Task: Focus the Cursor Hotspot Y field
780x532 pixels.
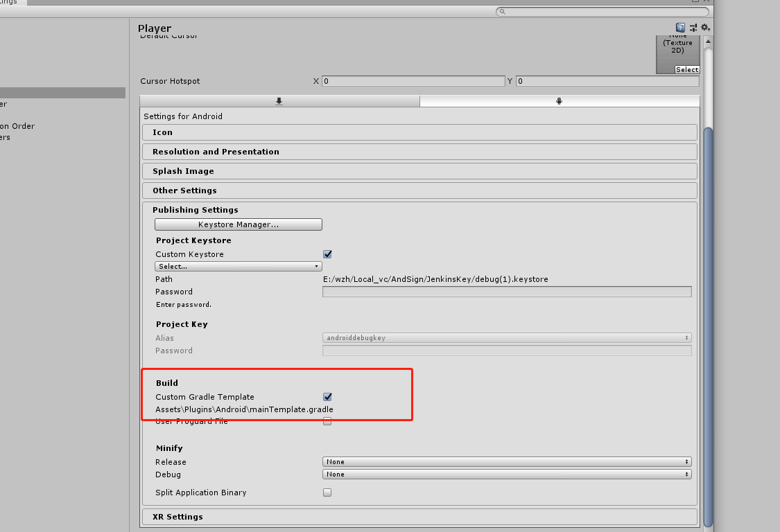Action: [x=607, y=81]
